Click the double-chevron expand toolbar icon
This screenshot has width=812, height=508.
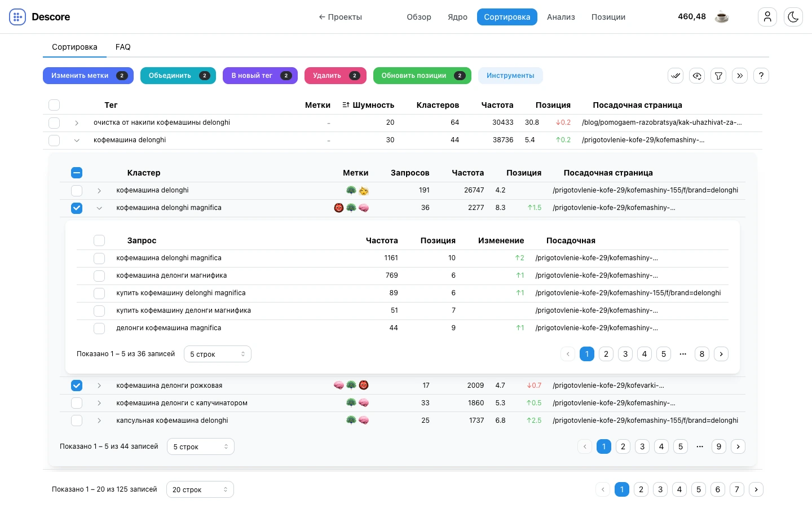tap(740, 76)
